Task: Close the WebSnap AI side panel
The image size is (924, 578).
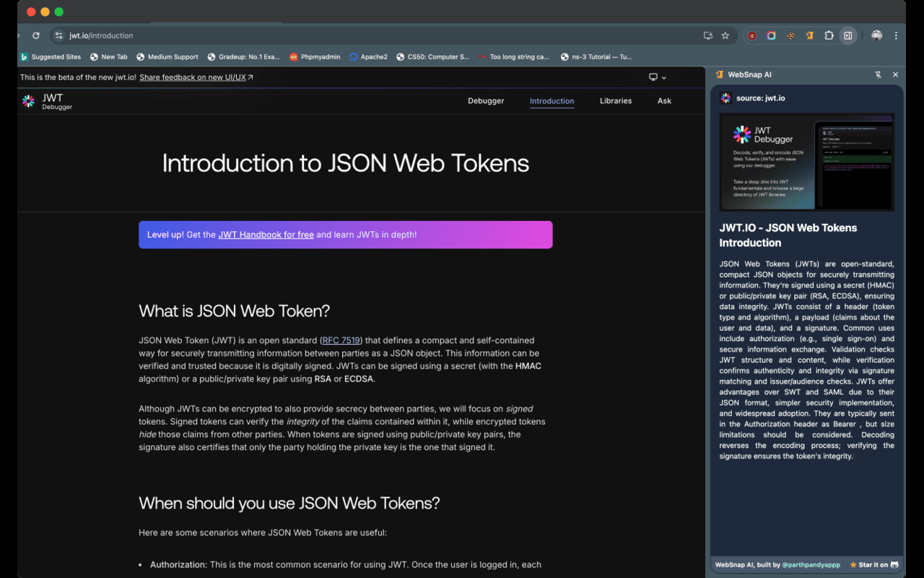Action: coord(895,74)
